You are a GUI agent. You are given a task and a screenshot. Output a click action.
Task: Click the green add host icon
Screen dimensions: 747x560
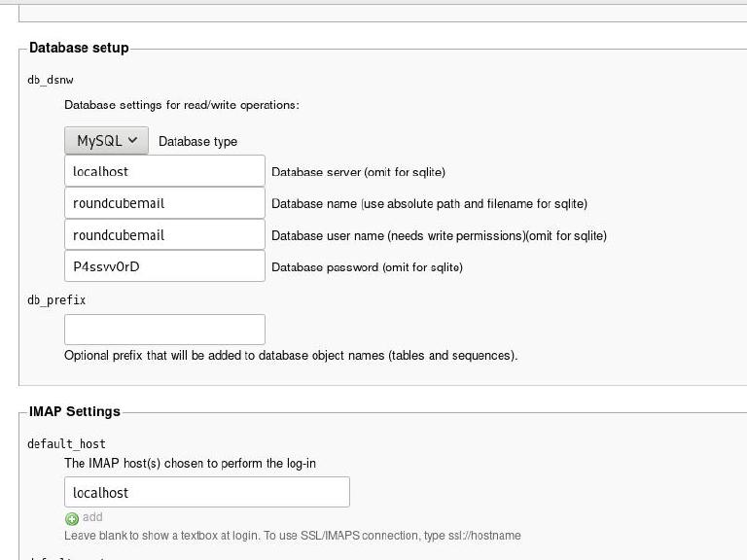click(x=71, y=518)
